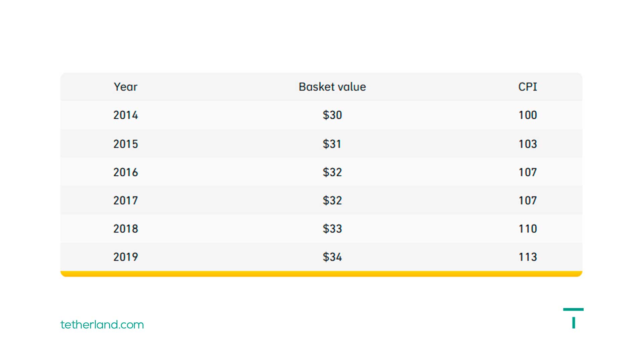Click the yellow bar under the table
644x362 pixels.
point(321,274)
